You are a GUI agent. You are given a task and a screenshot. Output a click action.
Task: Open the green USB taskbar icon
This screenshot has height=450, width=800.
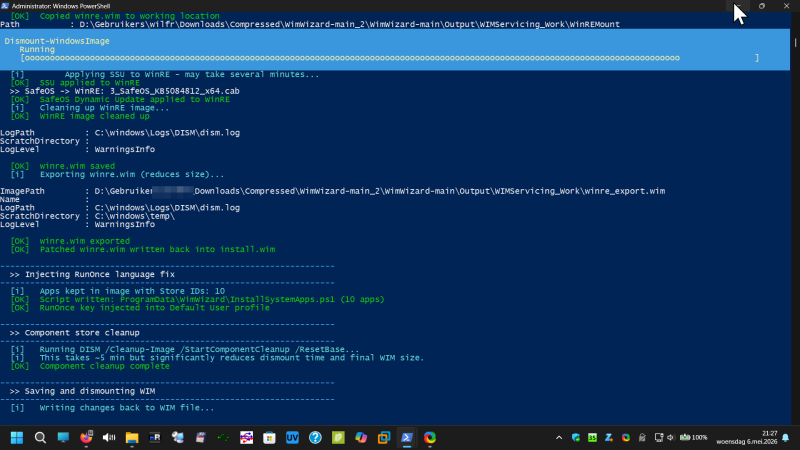pos(223,437)
